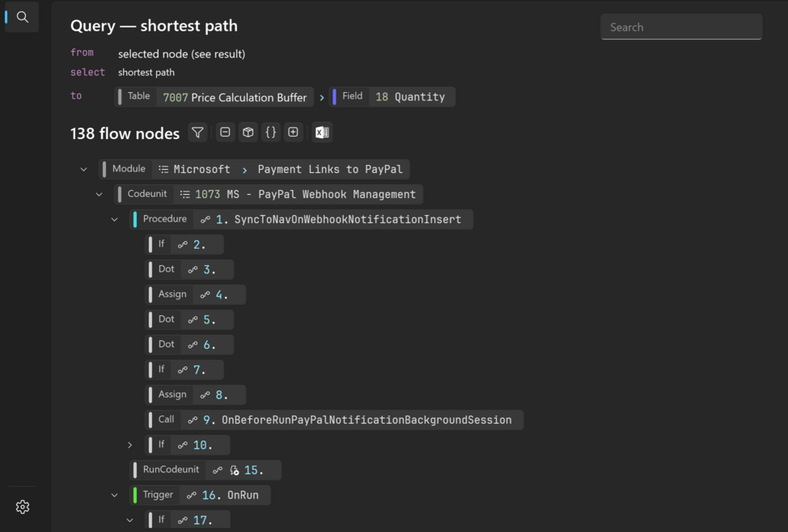Select the If 17. flow node

[188, 521]
